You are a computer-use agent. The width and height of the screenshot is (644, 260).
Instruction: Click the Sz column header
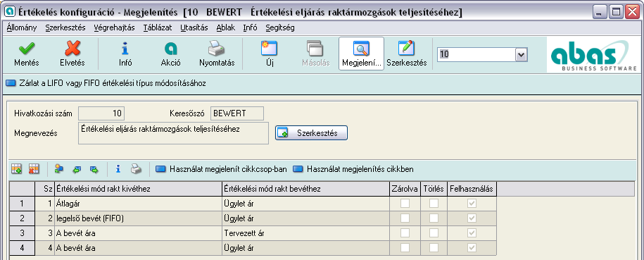pos(44,188)
